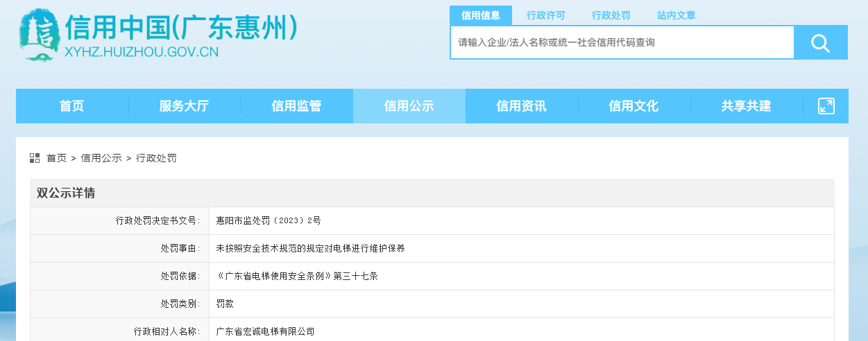Click the company name 广东省宏诚电梯有限公司

point(266,331)
